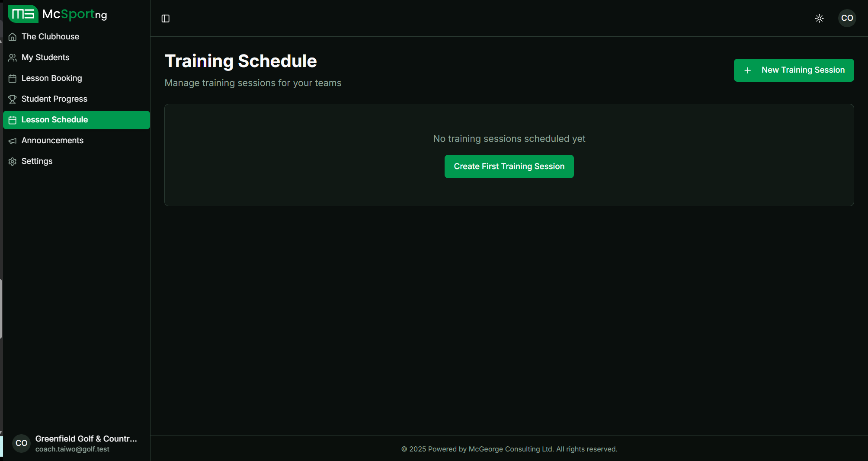The width and height of the screenshot is (868, 461).
Task: Toggle light mode with the sun icon
Action: pos(820,18)
